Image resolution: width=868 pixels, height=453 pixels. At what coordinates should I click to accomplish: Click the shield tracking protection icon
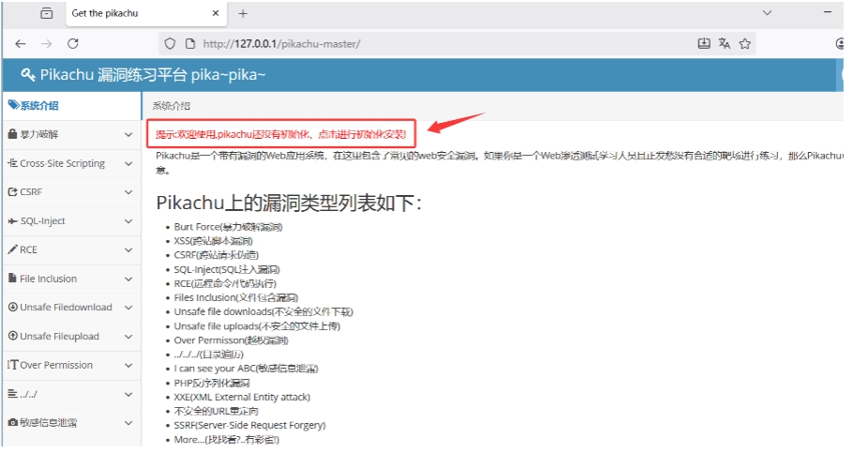click(x=170, y=44)
